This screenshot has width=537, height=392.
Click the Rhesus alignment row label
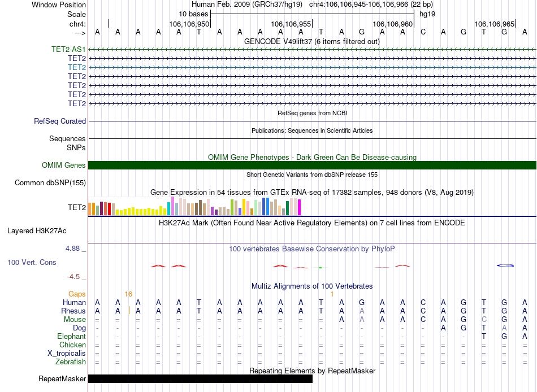coord(73,311)
